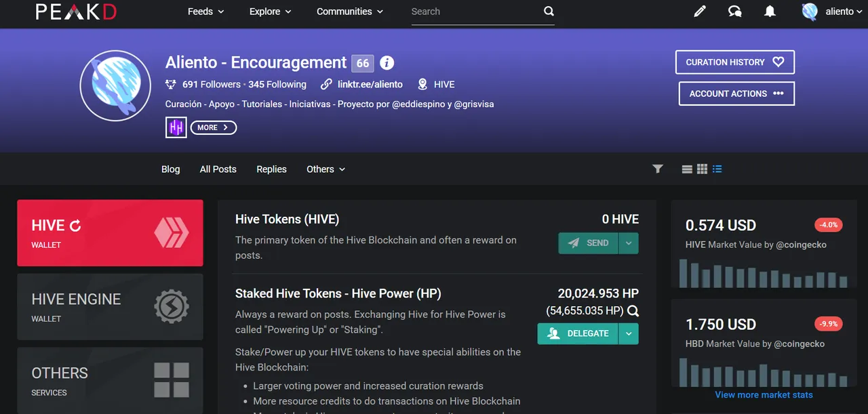This screenshot has width=868, height=414.
Task: Open the aliento account dropdown
Action: pyautogui.click(x=844, y=12)
